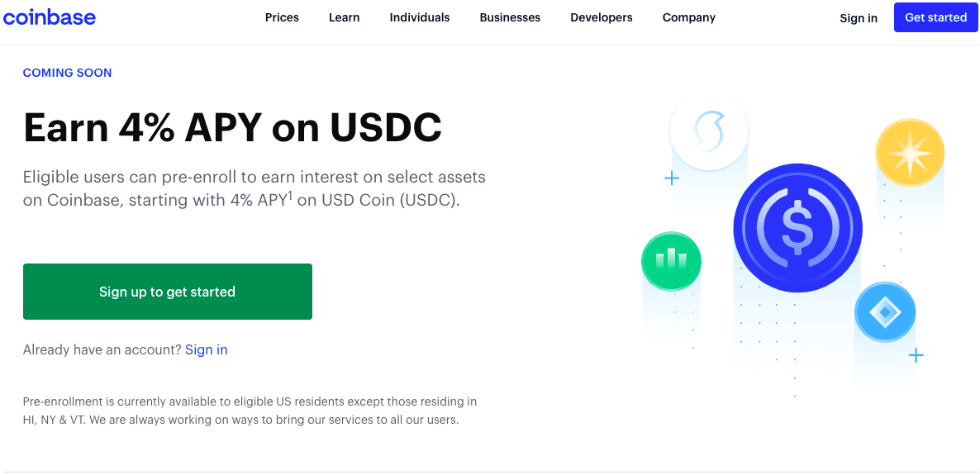Click the plus sign beside the diamond coin
Viewport: 980px width, 475px height.
coord(916,355)
